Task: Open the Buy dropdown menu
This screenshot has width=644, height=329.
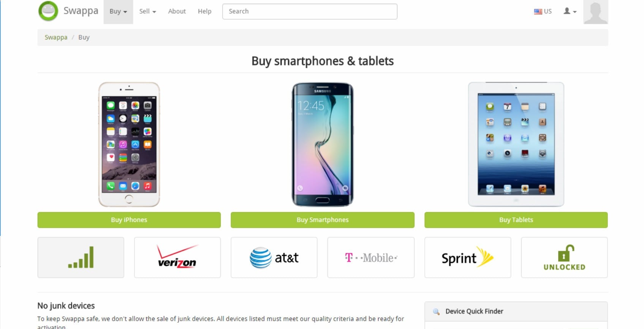Action: [x=118, y=11]
